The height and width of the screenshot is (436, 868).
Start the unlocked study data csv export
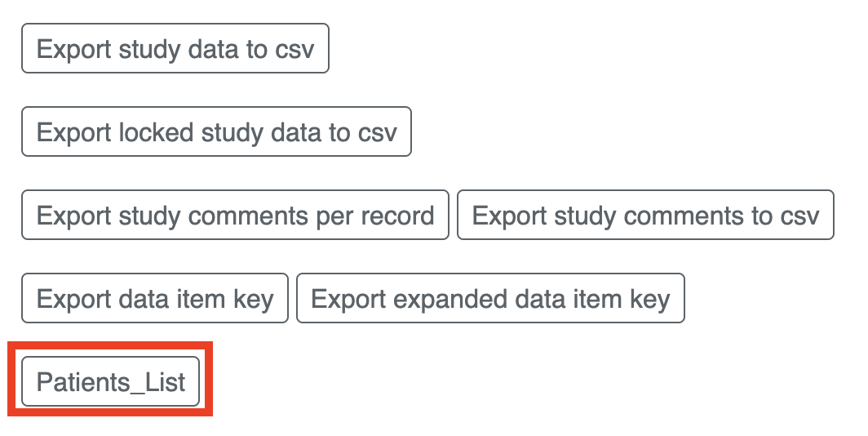(175, 49)
